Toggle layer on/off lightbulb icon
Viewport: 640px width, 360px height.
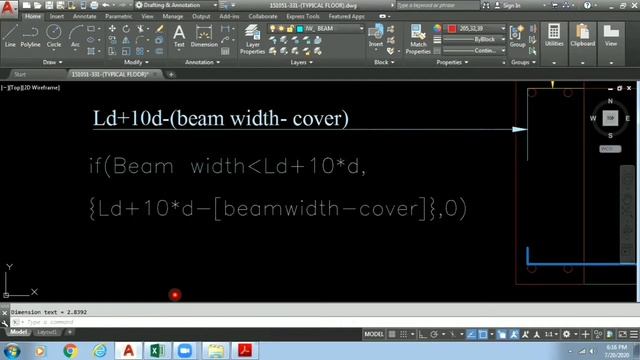click(x=273, y=29)
